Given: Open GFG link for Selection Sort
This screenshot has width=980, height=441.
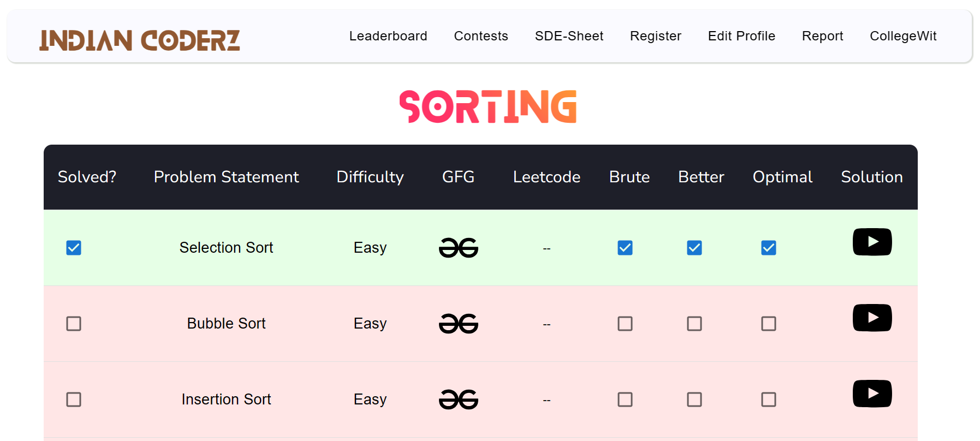Looking at the screenshot, I should 459,248.
